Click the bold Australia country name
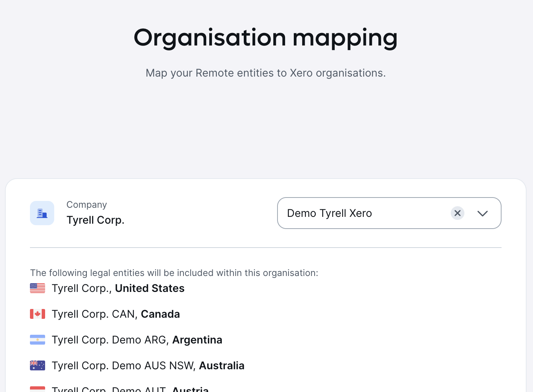The image size is (533, 392). (x=222, y=366)
